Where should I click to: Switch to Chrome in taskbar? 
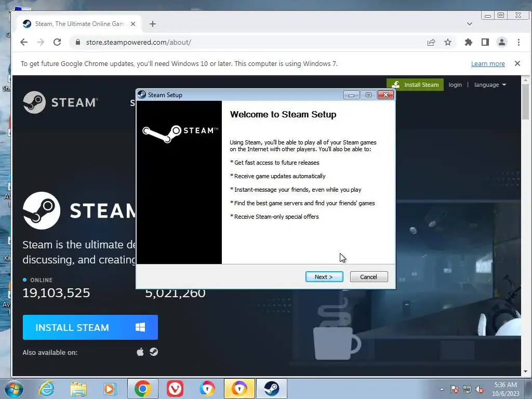(x=143, y=389)
